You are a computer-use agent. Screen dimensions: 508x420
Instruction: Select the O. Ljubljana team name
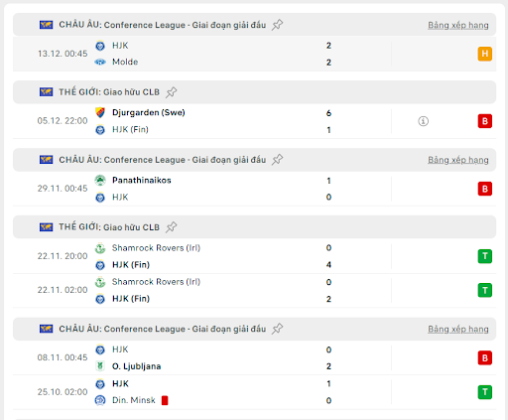pos(136,366)
